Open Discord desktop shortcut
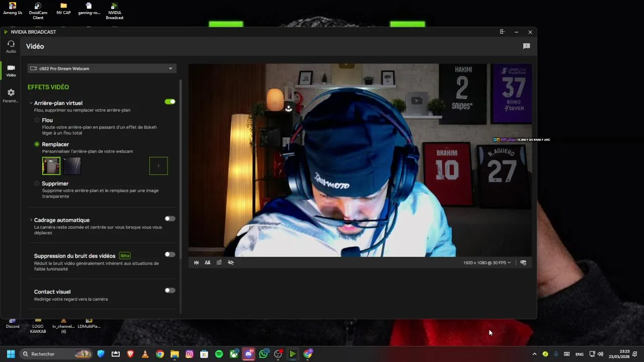644x362 pixels. click(13, 323)
